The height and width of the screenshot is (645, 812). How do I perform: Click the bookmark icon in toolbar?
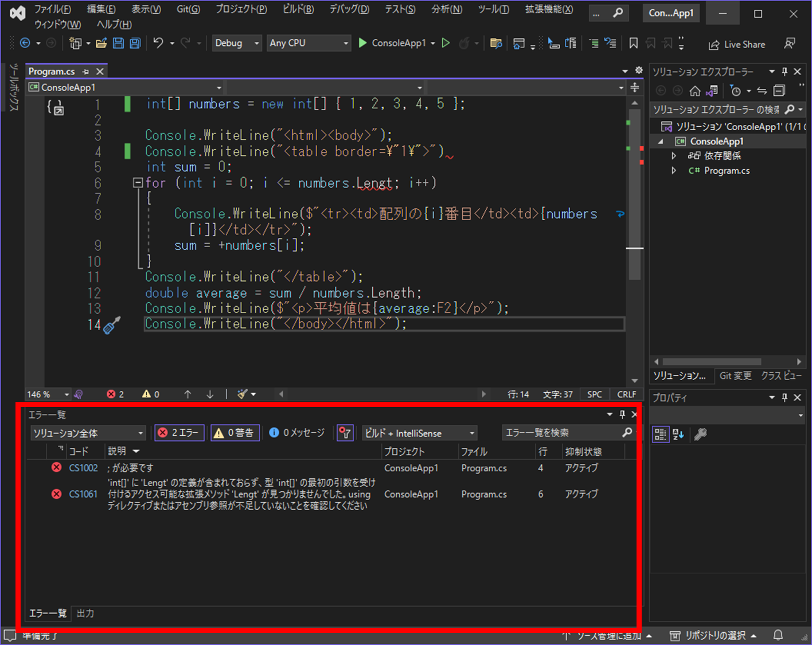[x=633, y=43]
